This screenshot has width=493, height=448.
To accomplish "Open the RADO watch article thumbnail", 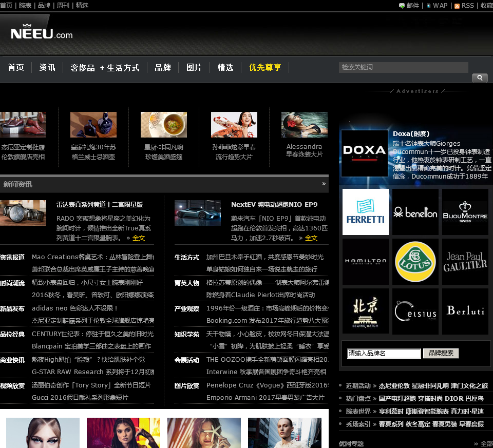I will coord(23,213).
